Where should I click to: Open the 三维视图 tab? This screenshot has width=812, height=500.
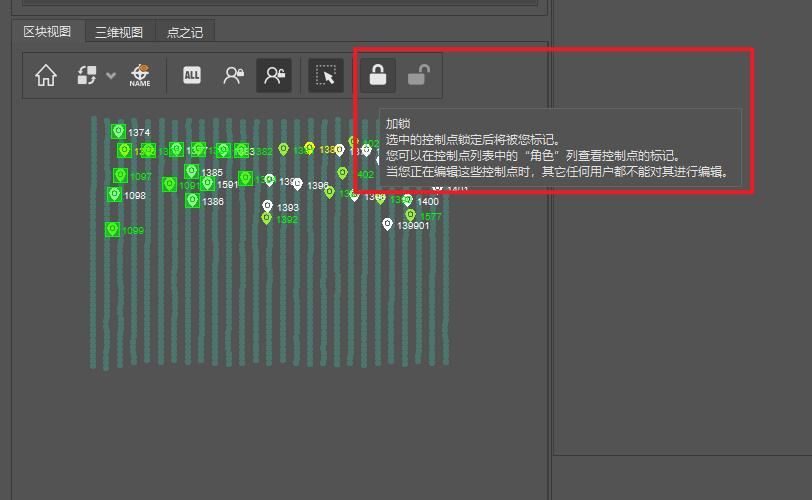[119, 33]
